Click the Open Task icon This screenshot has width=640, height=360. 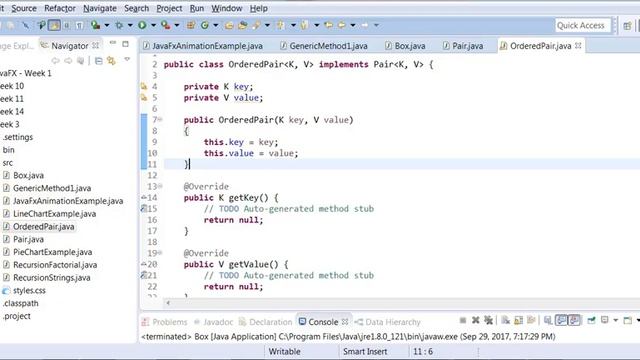point(242,25)
